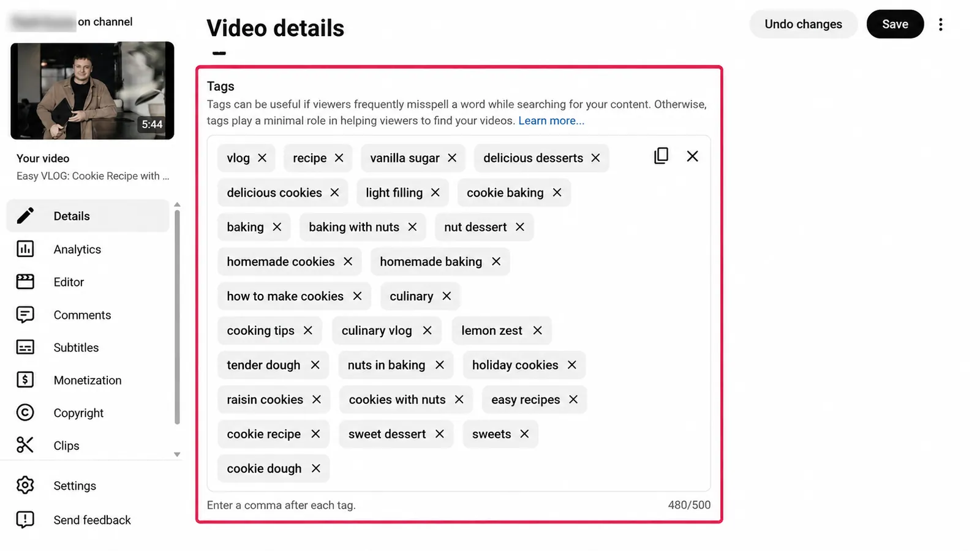Click the Undo changes button

tap(803, 24)
